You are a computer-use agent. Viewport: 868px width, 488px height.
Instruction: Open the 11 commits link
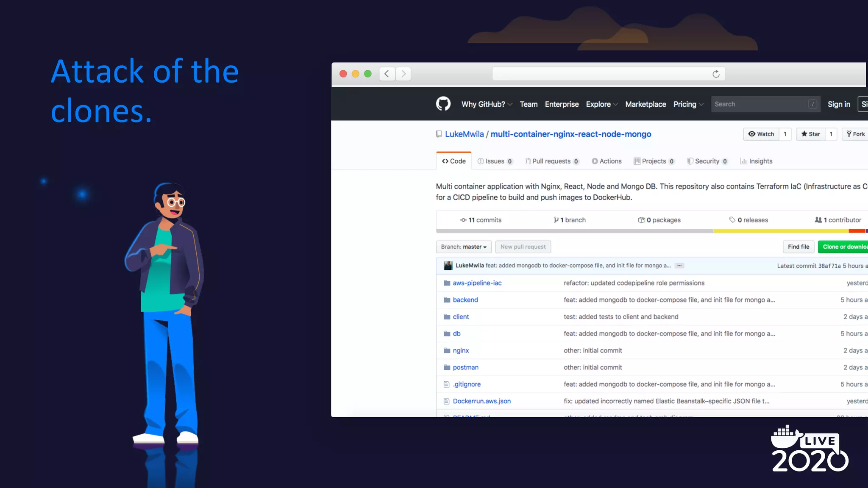pyautogui.click(x=481, y=220)
